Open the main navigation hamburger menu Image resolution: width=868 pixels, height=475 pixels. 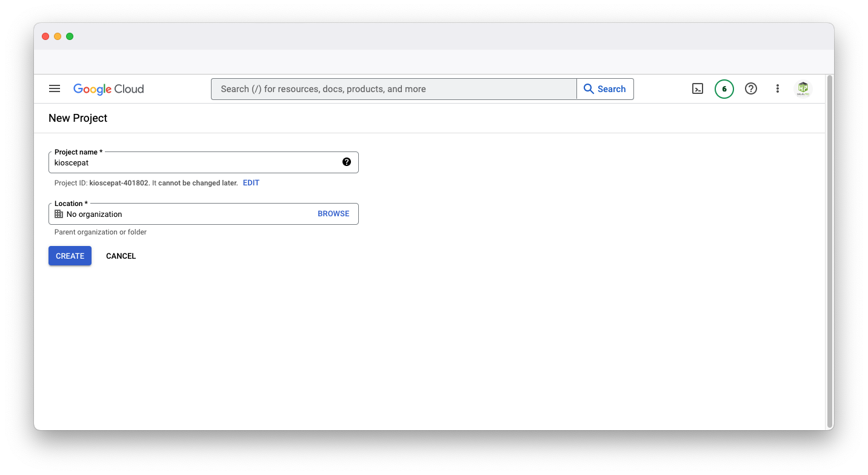[x=55, y=89]
